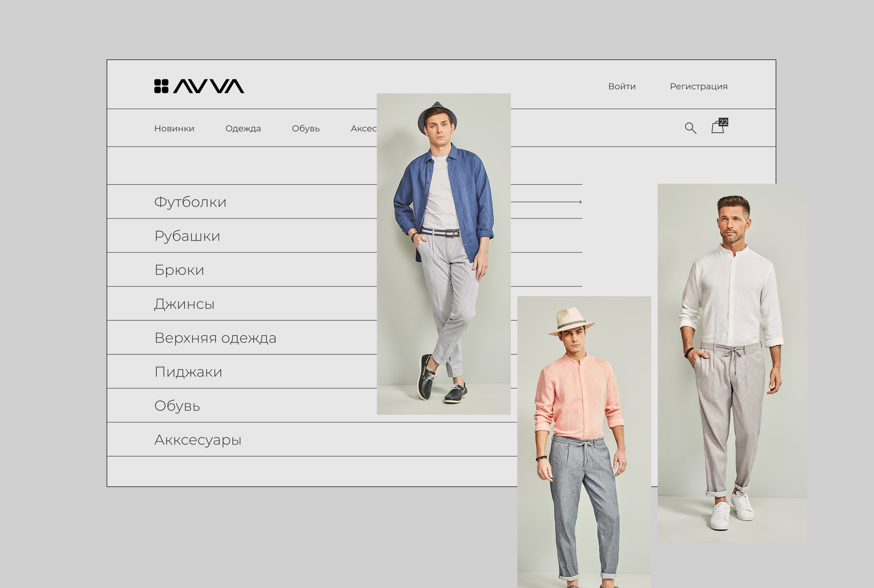Open the search magnifier icon
The image size is (874, 588).
690,128
